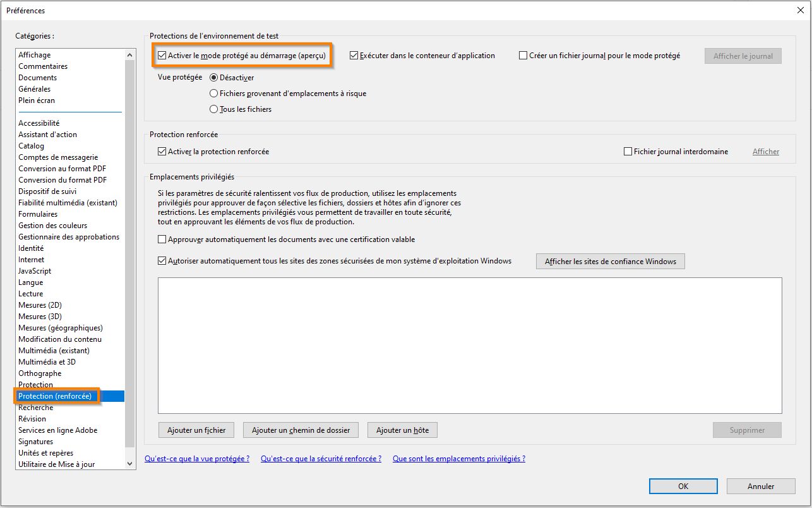Viewport: 812px width, 508px height.
Task: Confirm preferences with the OK button
Action: [683, 487]
